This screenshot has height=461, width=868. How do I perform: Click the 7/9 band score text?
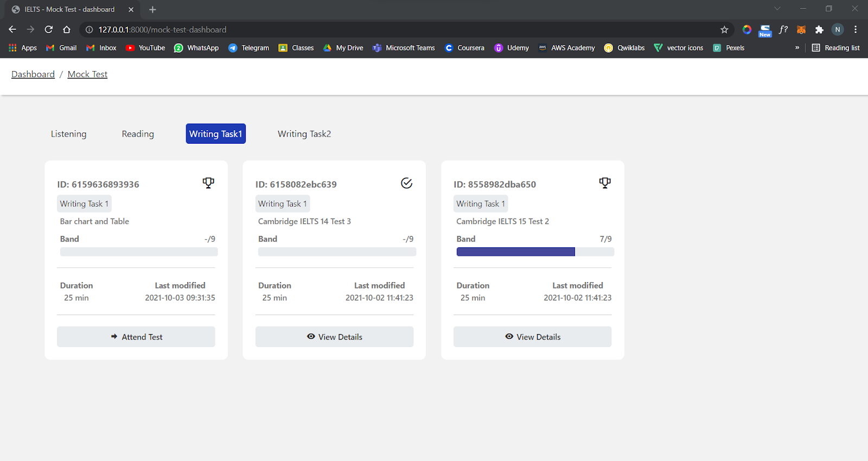(x=605, y=239)
